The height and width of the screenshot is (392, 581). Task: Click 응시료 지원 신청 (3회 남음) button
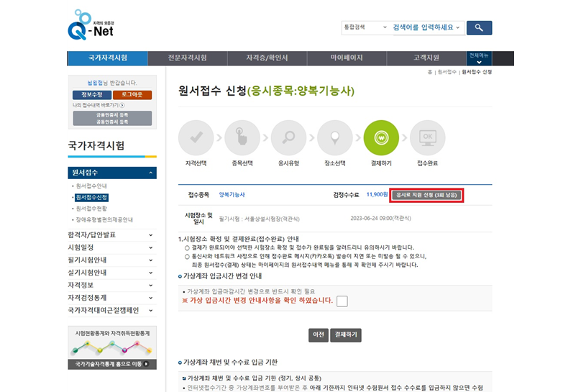[426, 195]
